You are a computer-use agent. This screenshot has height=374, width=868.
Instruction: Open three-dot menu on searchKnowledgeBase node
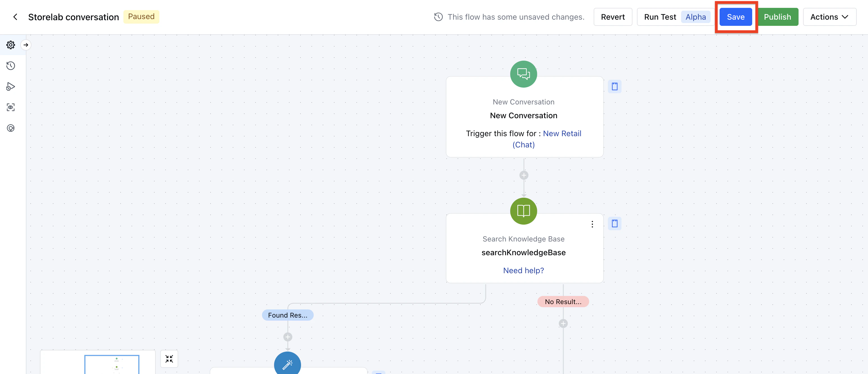(x=592, y=224)
